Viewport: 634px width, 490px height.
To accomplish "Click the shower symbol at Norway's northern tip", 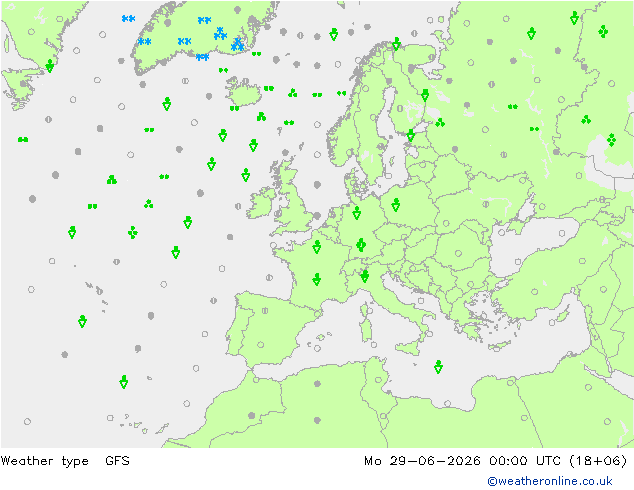I will pos(397,44).
